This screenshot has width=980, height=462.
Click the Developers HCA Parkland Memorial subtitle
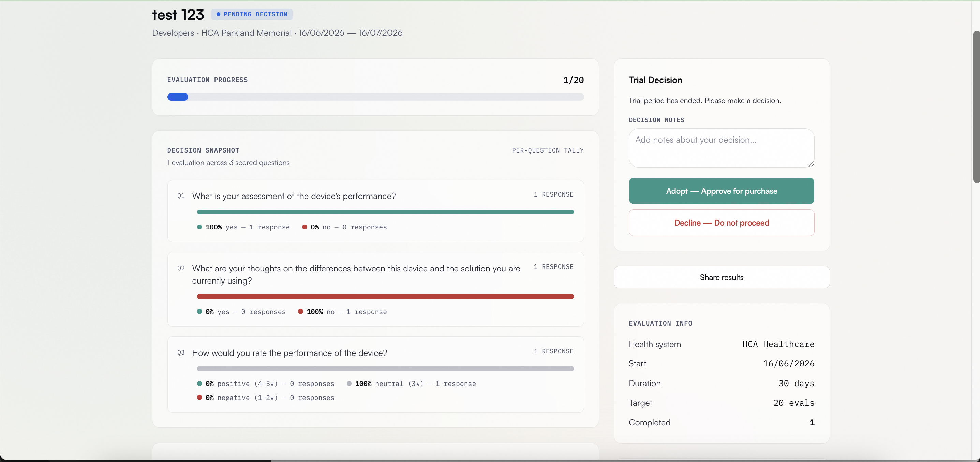[277, 33]
